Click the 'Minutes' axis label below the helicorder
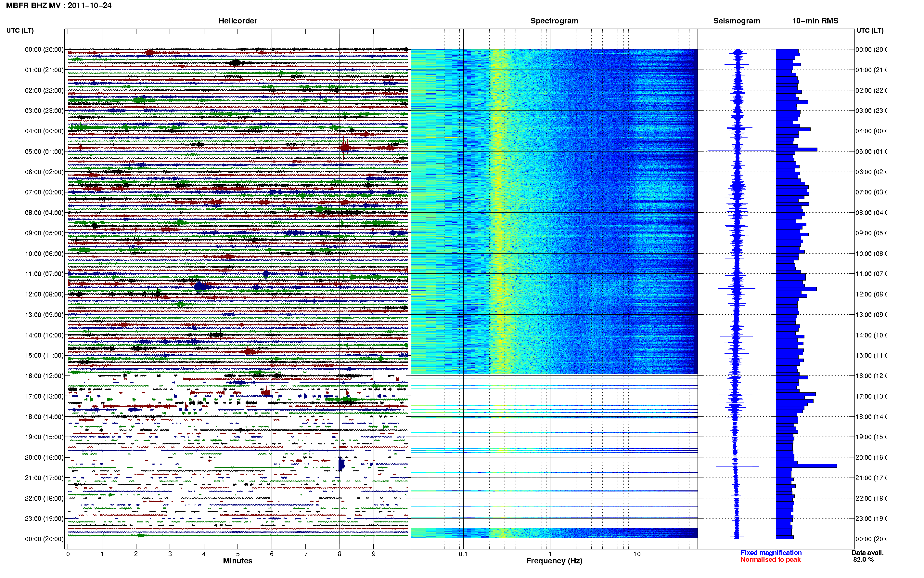 237,561
